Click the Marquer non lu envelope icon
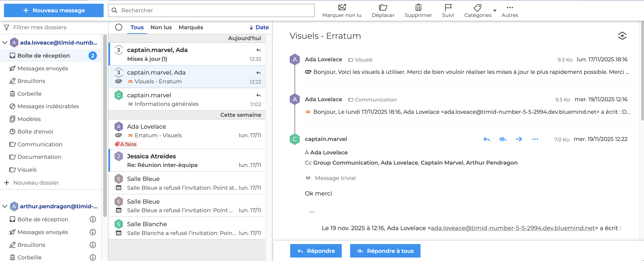This screenshot has width=644, height=261. [342, 7]
